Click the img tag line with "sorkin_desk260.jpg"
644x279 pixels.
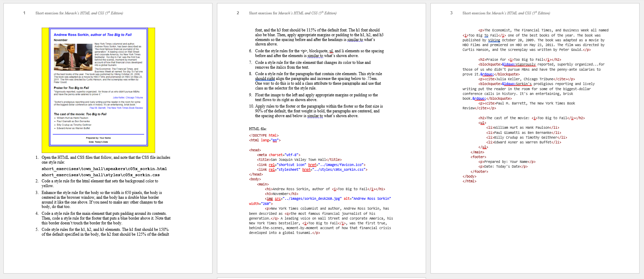tap(328, 199)
